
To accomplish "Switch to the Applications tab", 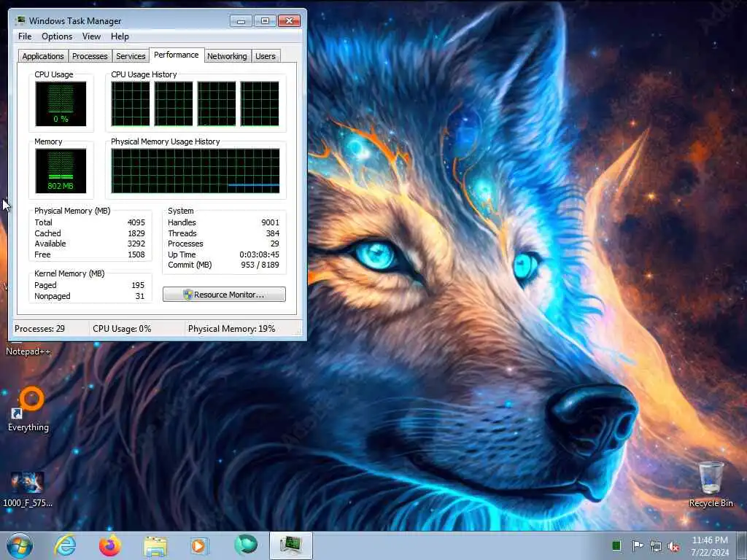I will pyautogui.click(x=43, y=56).
